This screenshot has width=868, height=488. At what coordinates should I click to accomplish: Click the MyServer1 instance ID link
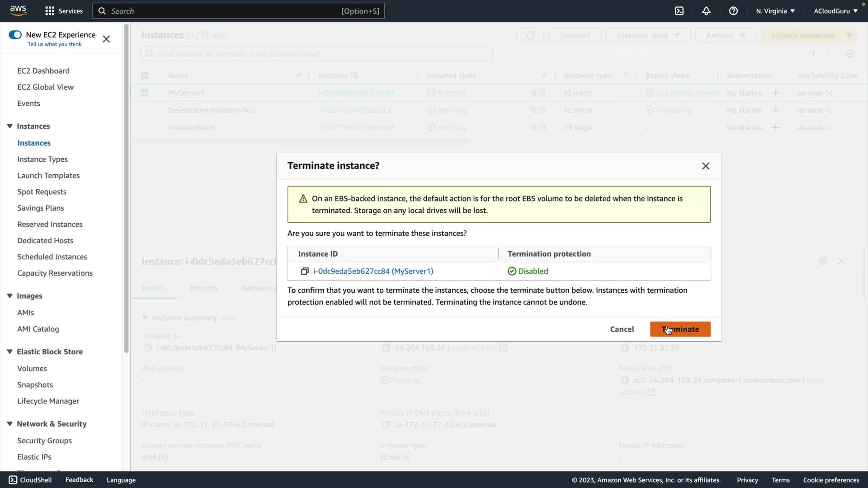pos(373,271)
